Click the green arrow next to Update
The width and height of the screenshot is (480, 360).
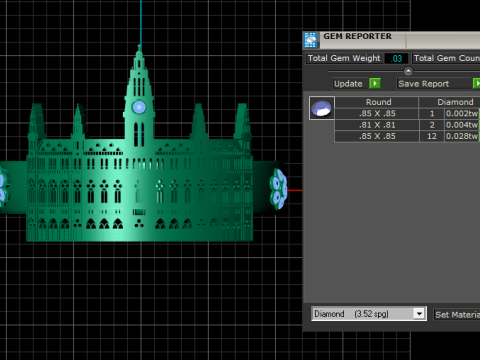tap(375, 83)
